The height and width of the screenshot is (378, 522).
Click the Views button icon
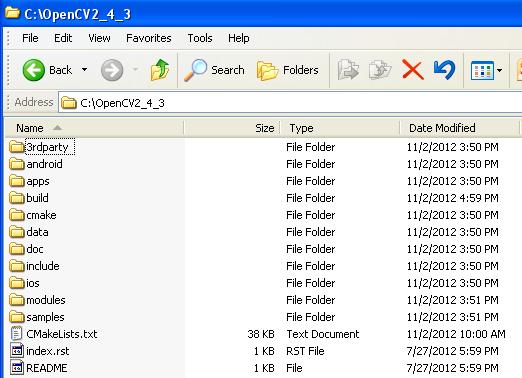point(482,70)
